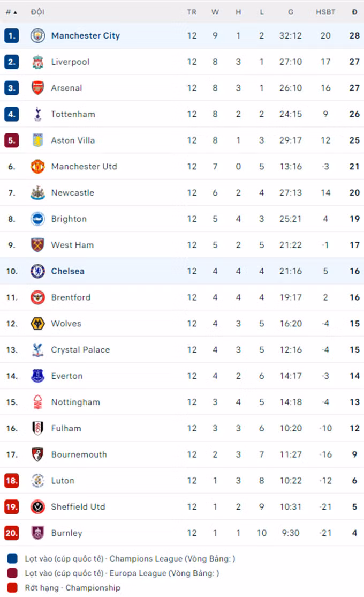Click the G goals column header
364x597 pixels.
coord(290,12)
